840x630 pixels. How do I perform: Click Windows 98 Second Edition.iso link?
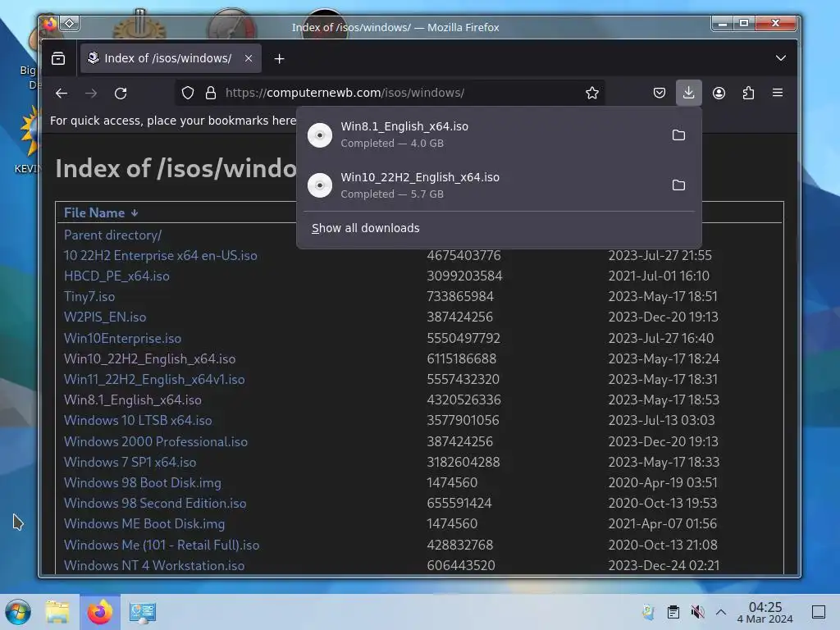(155, 503)
